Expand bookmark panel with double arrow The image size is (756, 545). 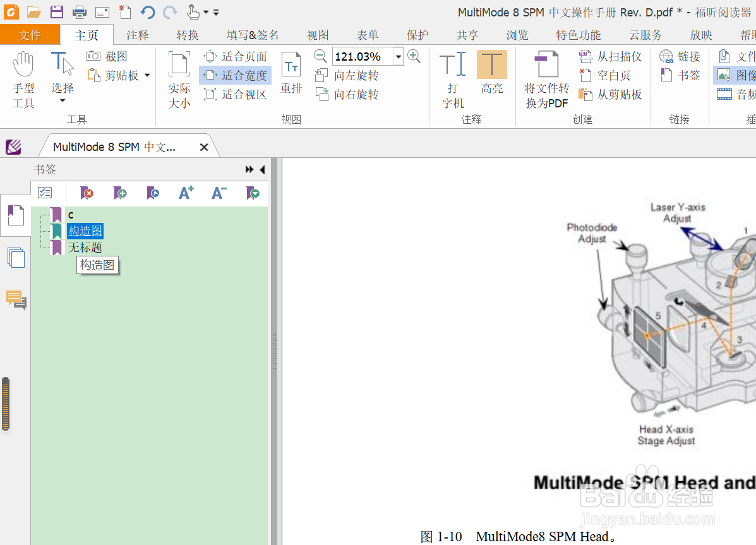click(249, 169)
